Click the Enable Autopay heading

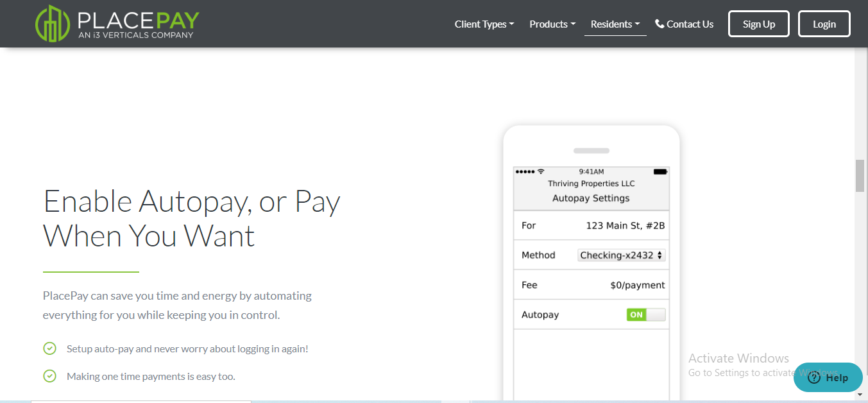pos(192,218)
